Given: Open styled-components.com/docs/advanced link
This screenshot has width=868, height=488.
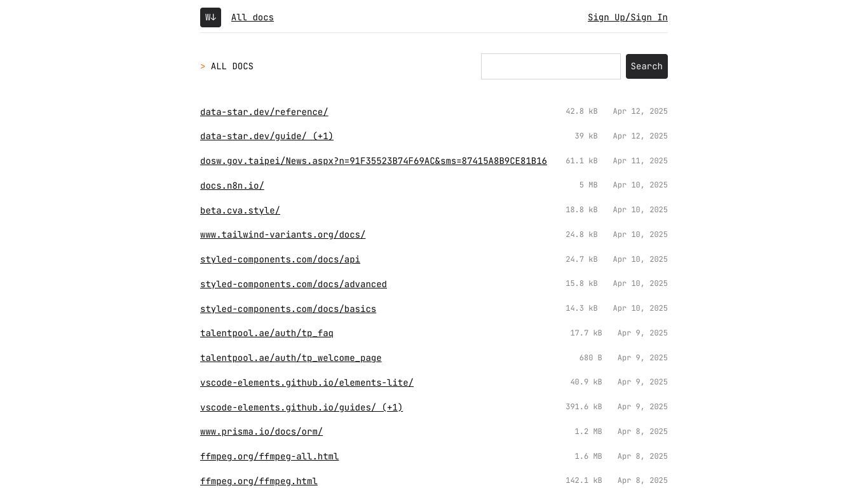Looking at the screenshot, I should pyautogui.click(x=294, y=285).
